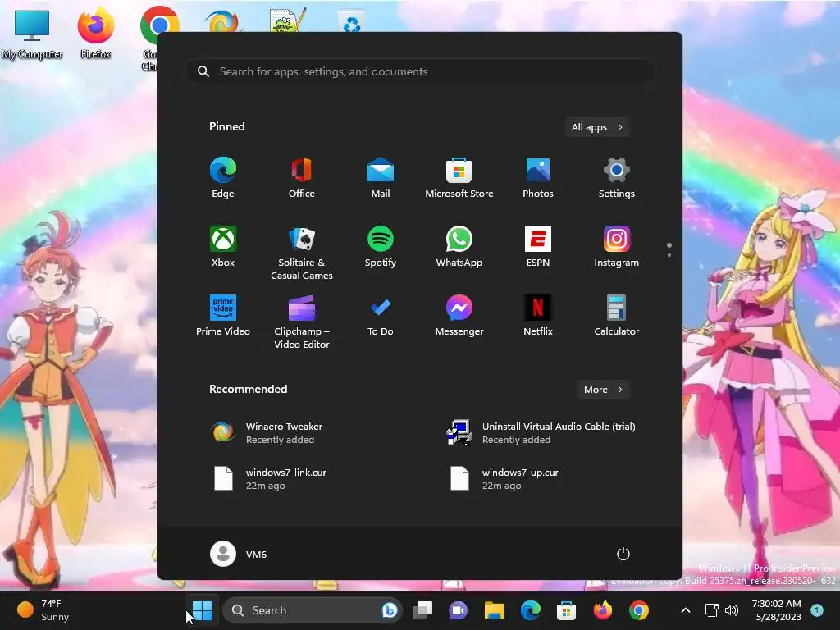Screen dimensions: 840x630
Task: Open the VM6 user account menu
Action: click(x=239, y=554)
